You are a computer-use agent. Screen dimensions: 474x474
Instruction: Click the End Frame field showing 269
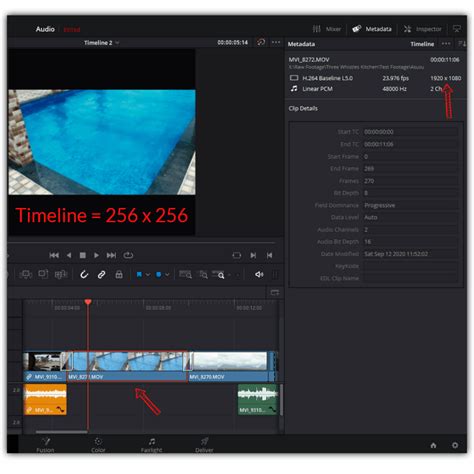pyautogui.click(x=410, y=169)
